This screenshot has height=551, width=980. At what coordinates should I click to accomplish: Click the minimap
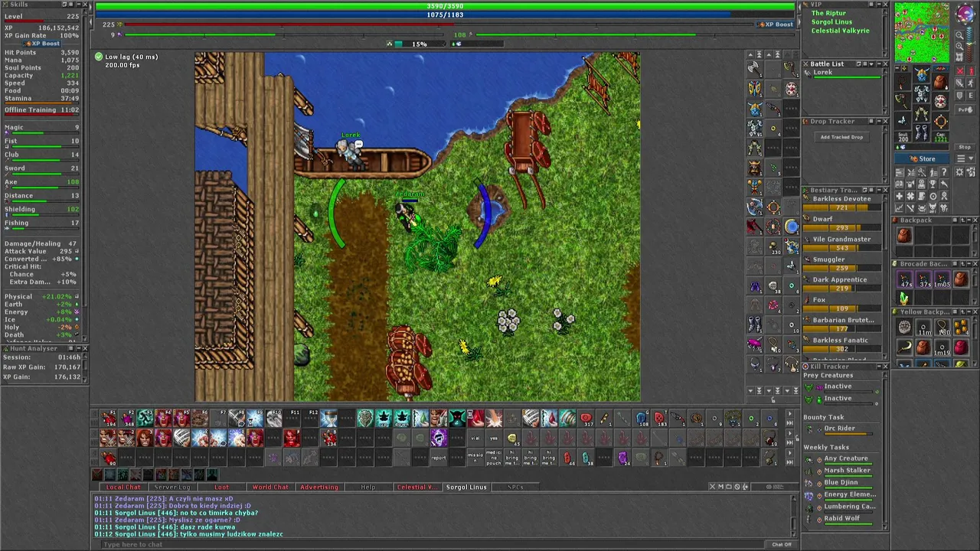coord(922,32)
